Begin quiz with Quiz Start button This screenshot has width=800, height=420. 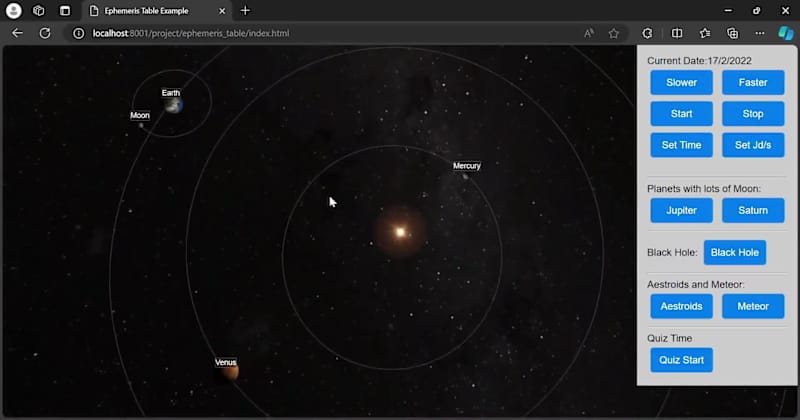pos(681,360)
